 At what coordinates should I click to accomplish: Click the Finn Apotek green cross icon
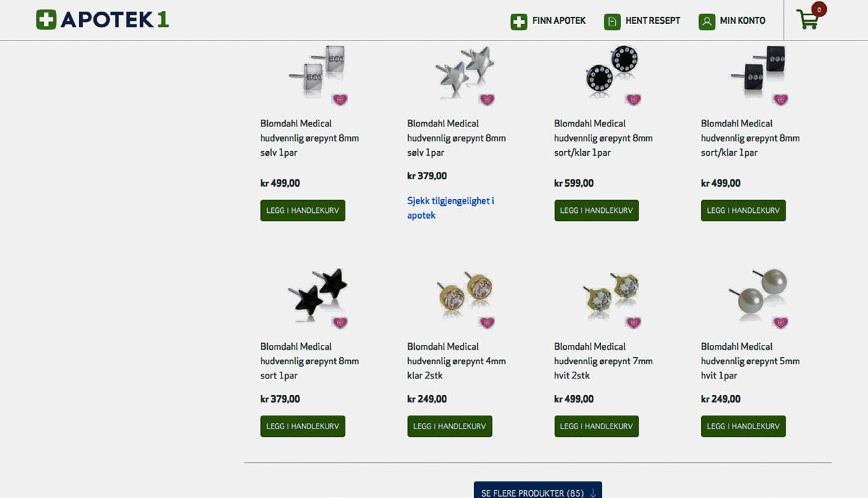[518, 21]
